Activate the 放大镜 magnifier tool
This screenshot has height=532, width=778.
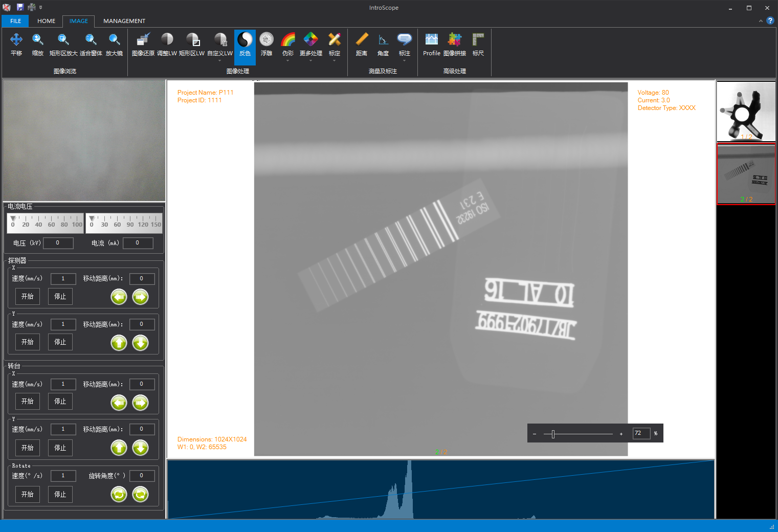[x=114, y=45]
